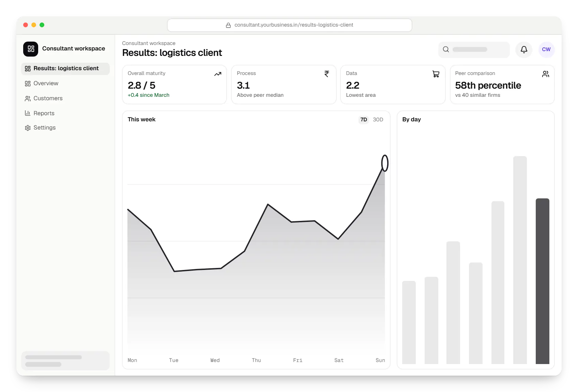Click the Consultant workspace logo icon
Viewport: 578px width, 392px height.
coord(31,49)
